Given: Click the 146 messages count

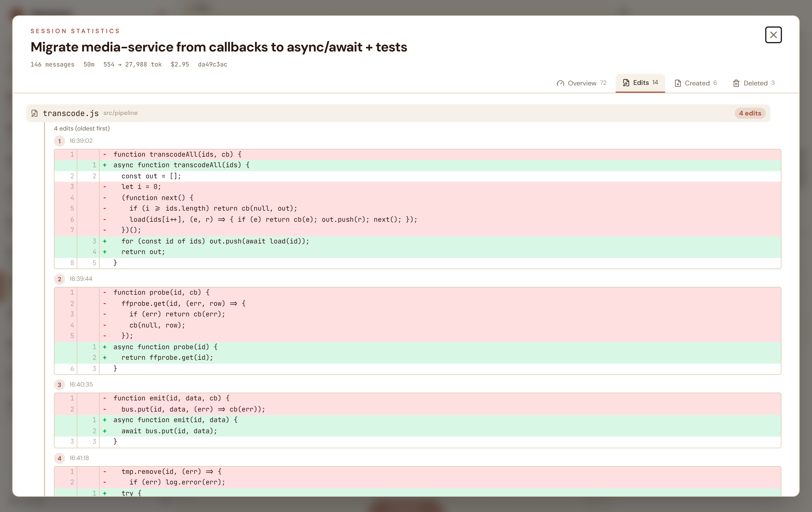Looking at the screenshot, I should [52, 65].
